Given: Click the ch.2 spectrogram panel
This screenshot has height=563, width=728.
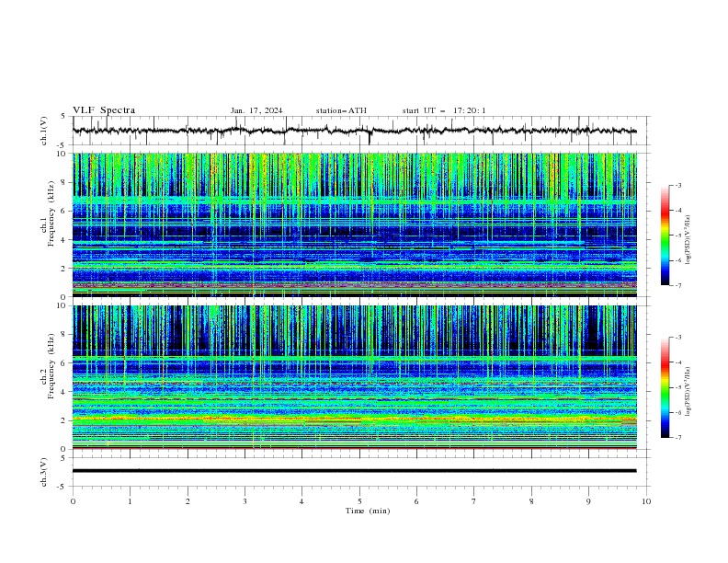Looking at the screenshot, I should [x=355, y=377].
